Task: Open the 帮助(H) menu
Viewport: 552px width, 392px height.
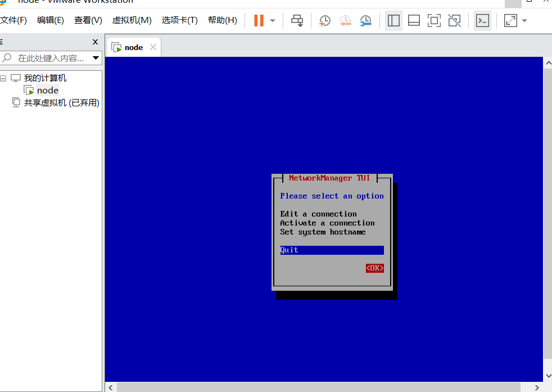Action: pyautogui.click(x=223, y=20)
